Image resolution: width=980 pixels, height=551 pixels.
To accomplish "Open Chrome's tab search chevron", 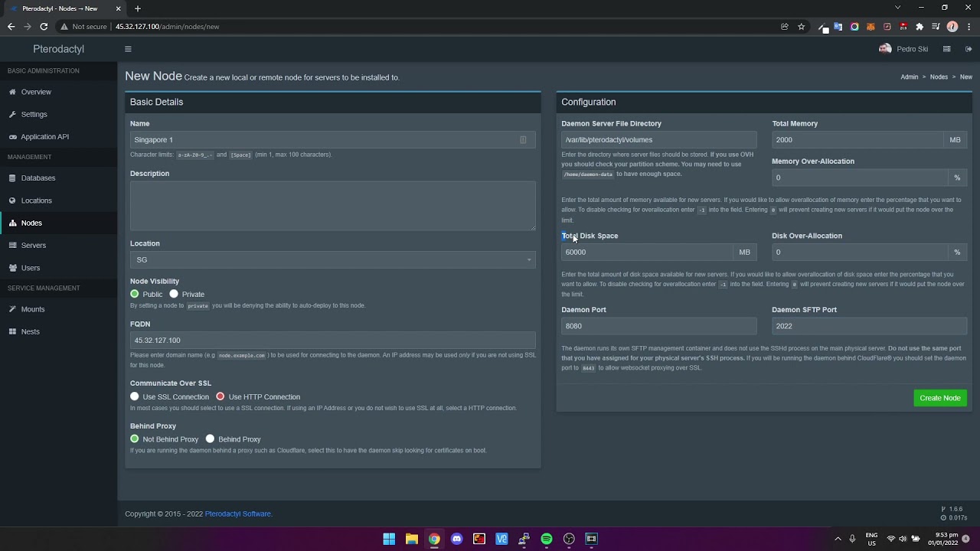I will coord(897,8).
